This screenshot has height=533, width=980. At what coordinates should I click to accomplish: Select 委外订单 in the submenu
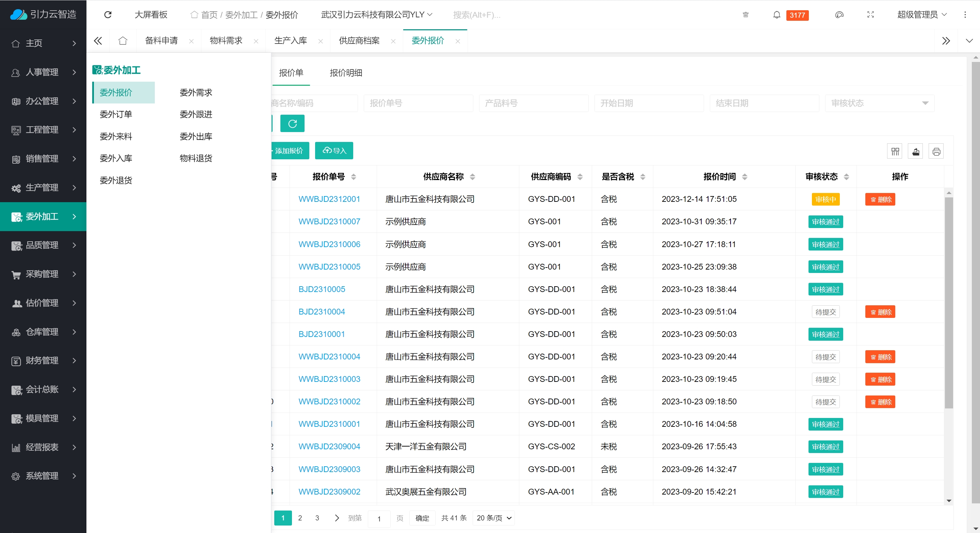pyautogui.click(x=116, y=114)
